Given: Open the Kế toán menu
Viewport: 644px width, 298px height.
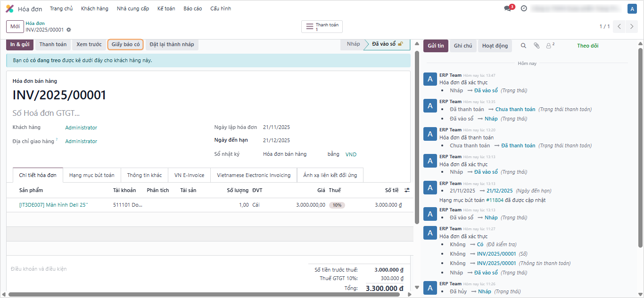Looking at the screenshot, I should click(x=166, y=8).
